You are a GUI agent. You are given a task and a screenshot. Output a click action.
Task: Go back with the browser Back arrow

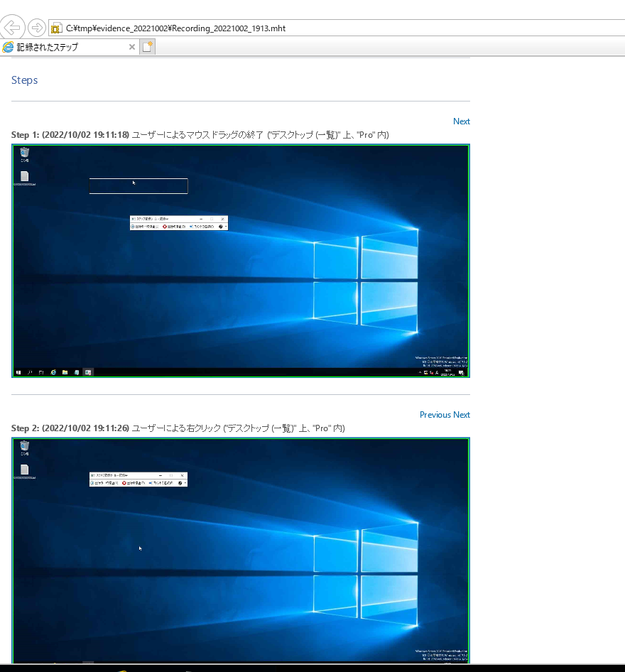pos(12,28)
